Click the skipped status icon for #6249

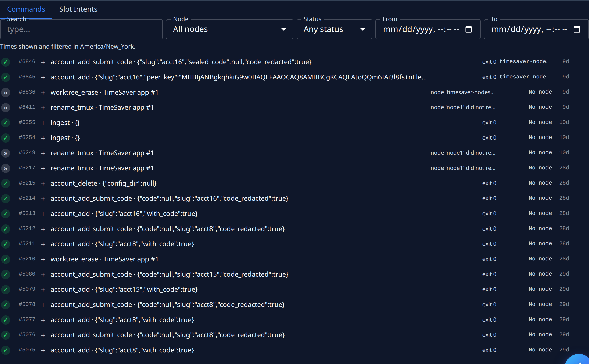5,153
